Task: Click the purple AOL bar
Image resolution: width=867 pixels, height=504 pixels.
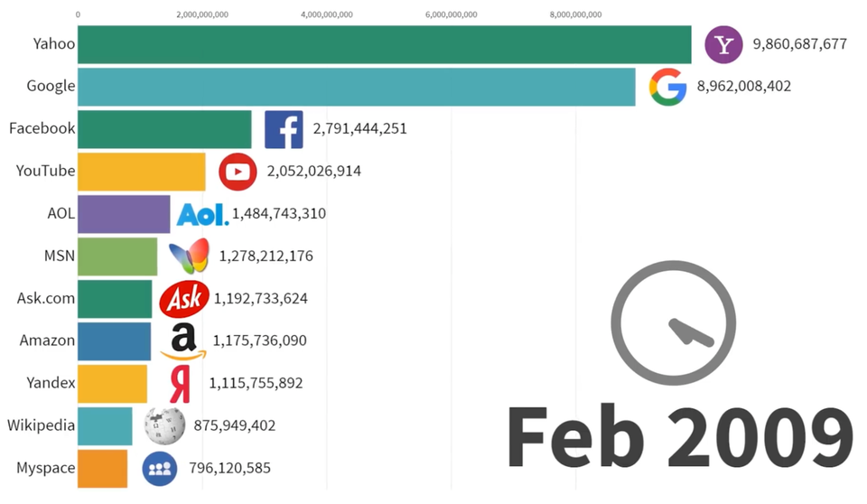Action: tap(124, 214)
